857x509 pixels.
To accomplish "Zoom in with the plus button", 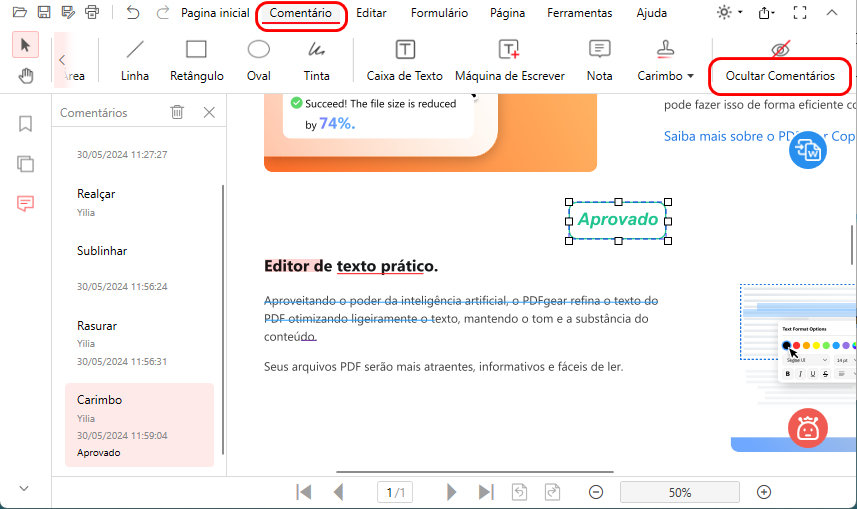I will click(x=764, y=492).
